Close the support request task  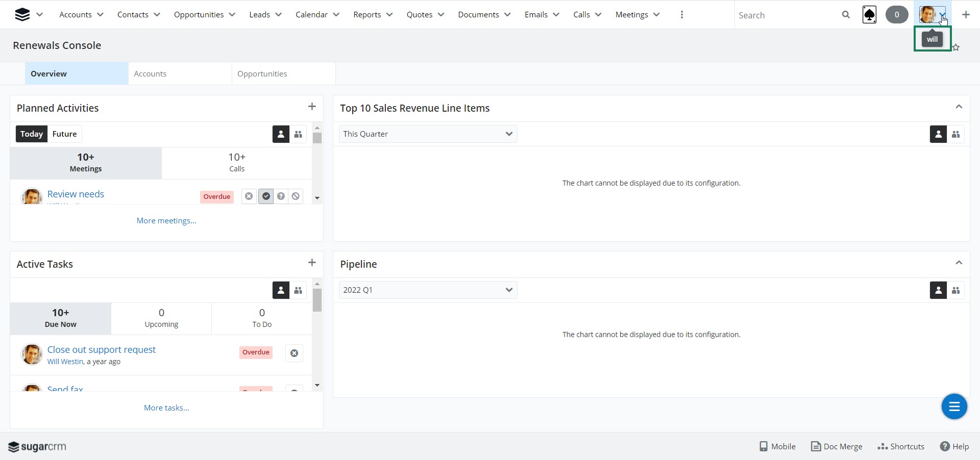pyautogui.click(x=294, y=353)
